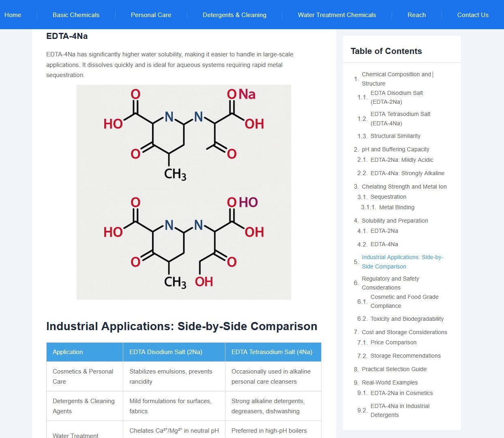This screenshot has width=504, height=438.
Task: Open Detergents & Cleaning navigation item
Action: pos(234,15)
